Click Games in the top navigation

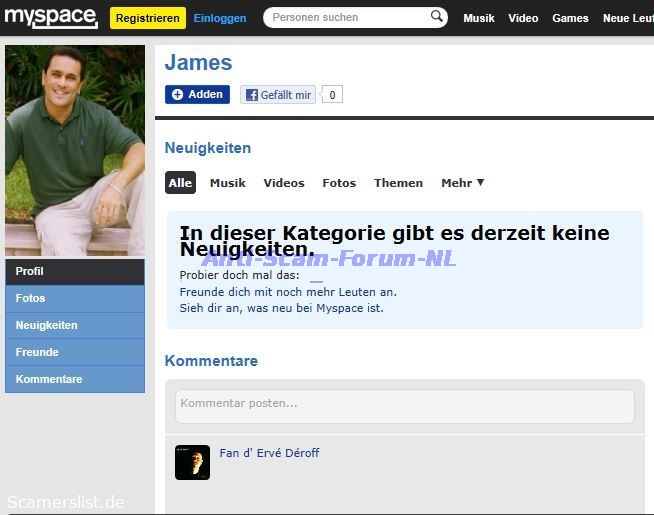click(570, 18)
